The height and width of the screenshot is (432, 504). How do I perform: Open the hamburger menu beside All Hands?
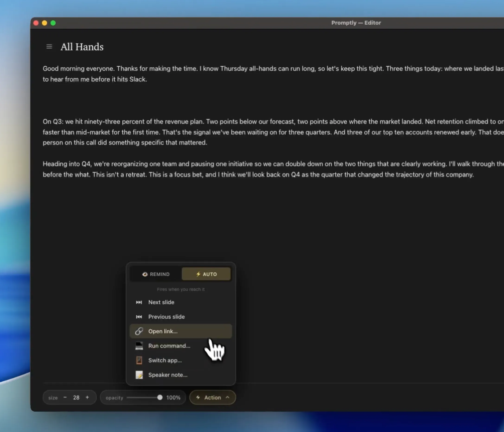[49, 46]
